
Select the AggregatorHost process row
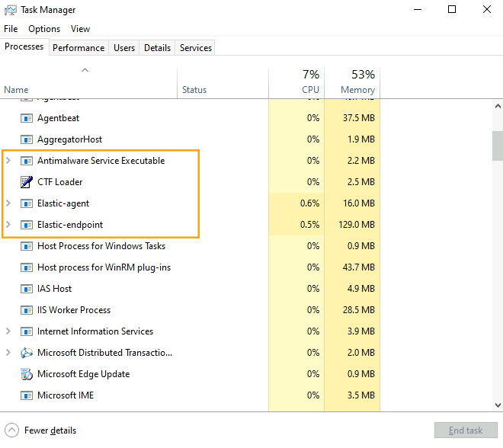(x=190, y=139)
